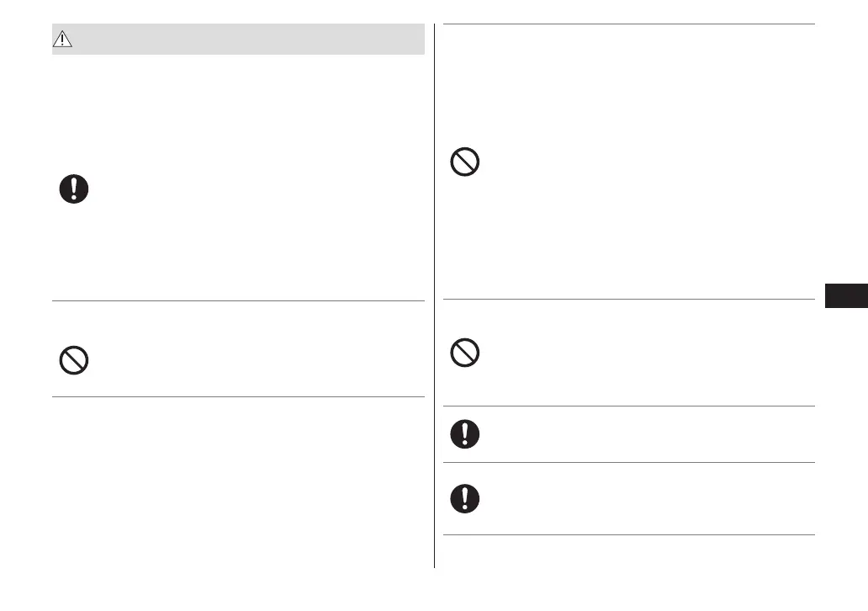
Task: Click the prohibition icon in left column
Action: click(x=74, y=360)
